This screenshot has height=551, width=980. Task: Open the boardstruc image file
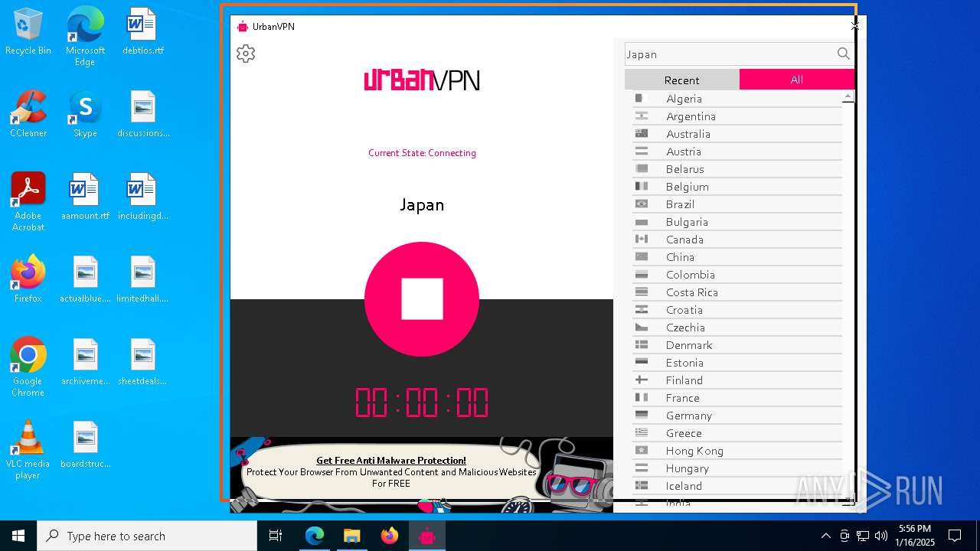[85, 445]
